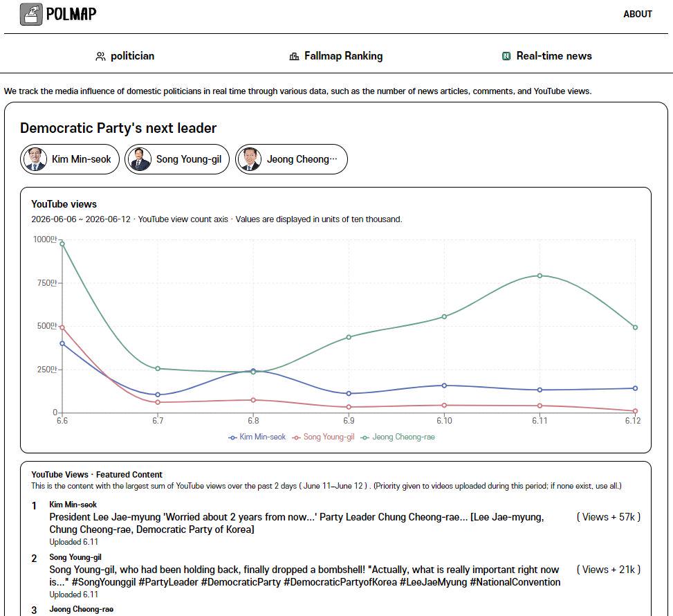Click Jeong Cheong-rae data point at 6.9

349,337
